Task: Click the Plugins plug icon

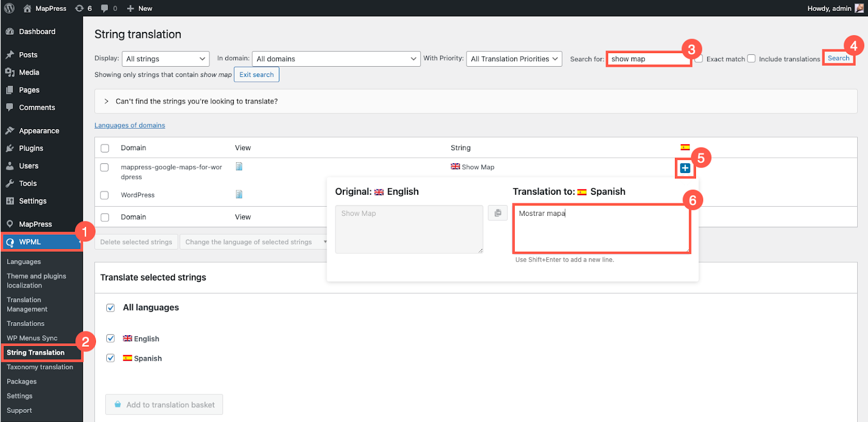Action: (10, 148)
